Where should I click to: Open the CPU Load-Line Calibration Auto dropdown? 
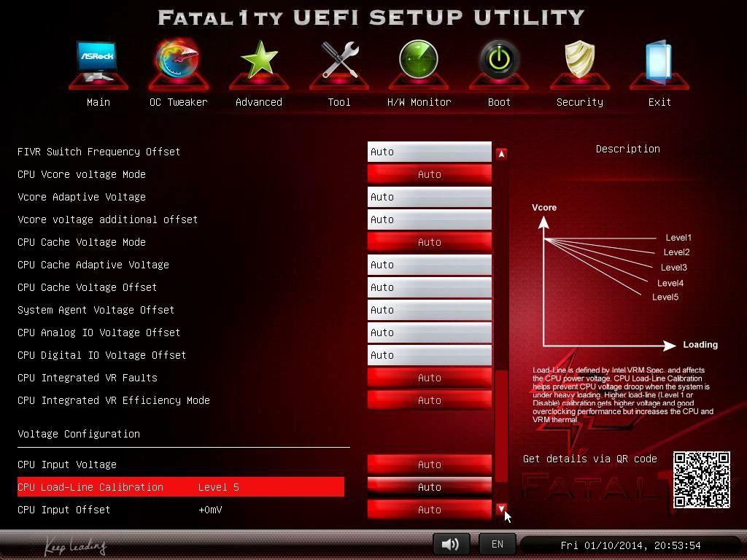pos(429,486)
